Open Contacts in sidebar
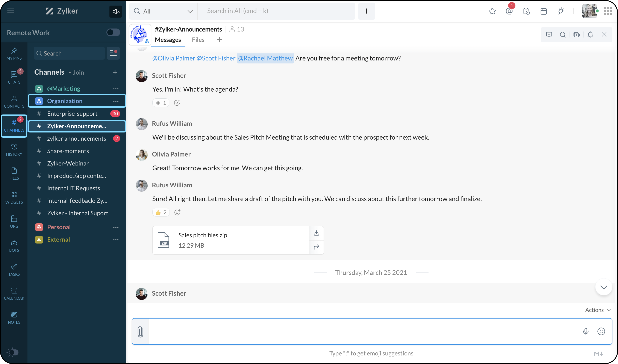Image resolution: width=618 pixels, height=364 pixels. click(14, 102)
